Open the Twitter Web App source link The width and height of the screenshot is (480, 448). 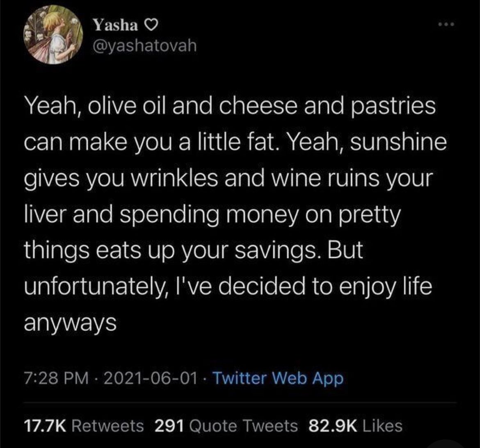click(279, 378)
